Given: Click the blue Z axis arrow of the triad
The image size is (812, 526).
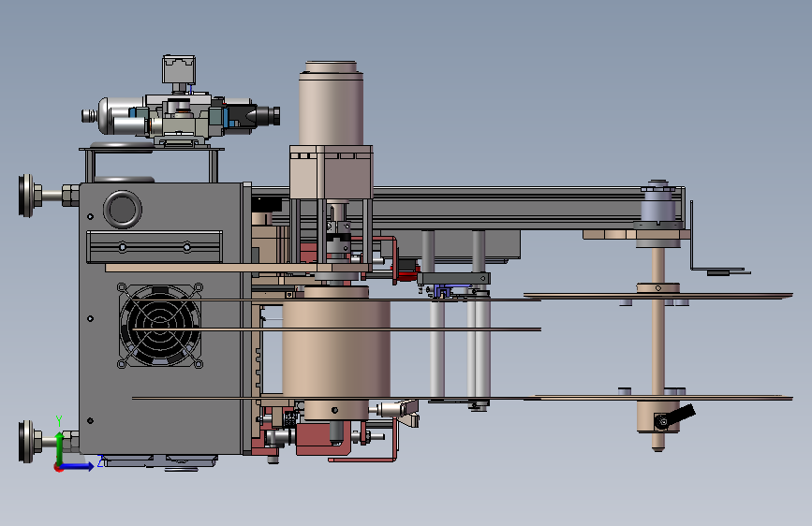Looking at the screenshot, I should pos(78,466).
